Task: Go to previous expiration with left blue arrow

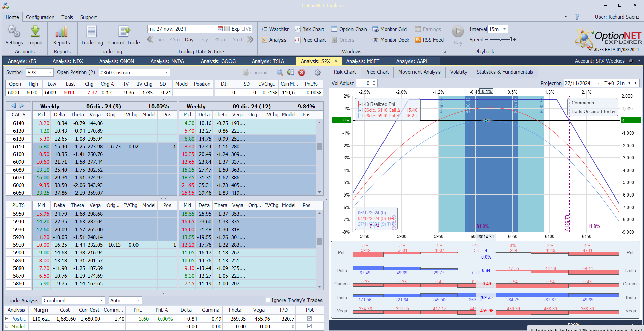Action: click(x=13, y=106)
